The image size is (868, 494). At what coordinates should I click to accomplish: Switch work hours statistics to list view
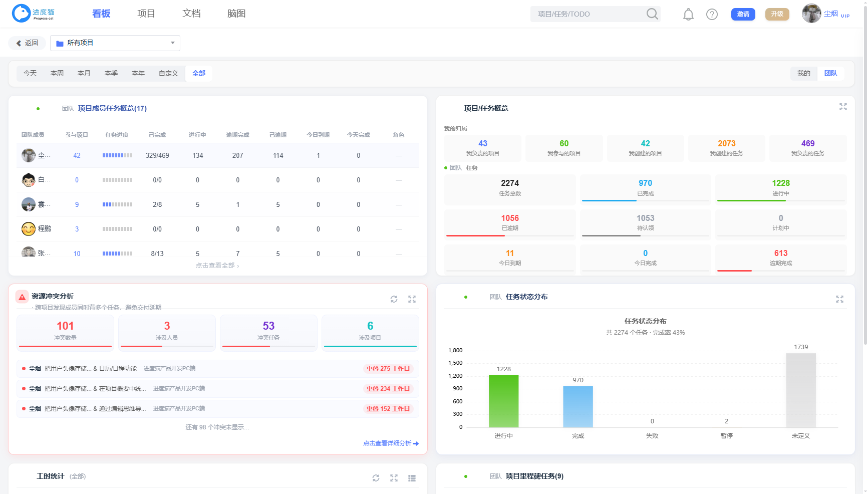(x=412, y=478)
